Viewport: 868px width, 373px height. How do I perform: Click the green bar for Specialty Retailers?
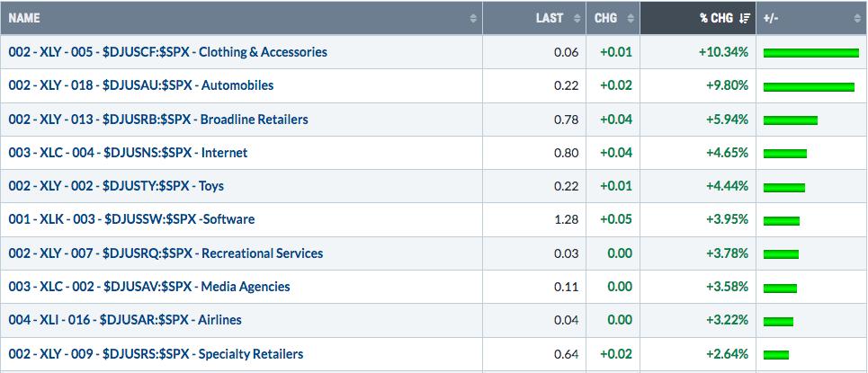coord(776,355)
